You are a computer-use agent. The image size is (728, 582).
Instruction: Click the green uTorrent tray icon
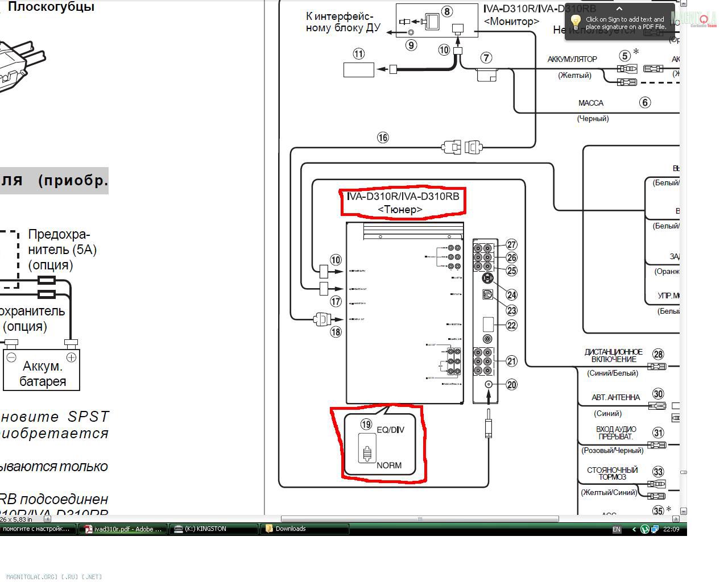(645, 529)
